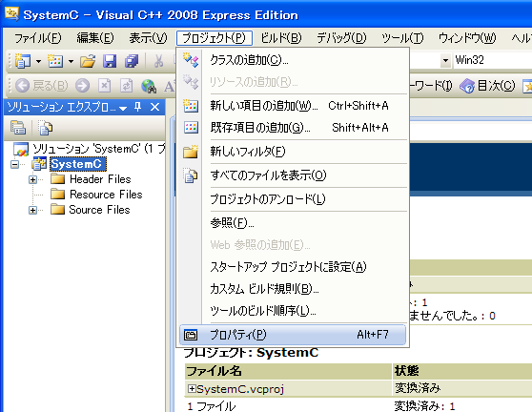Click the properties icon in menu
This screenshot has width=532, height=412.
(191, 335)
